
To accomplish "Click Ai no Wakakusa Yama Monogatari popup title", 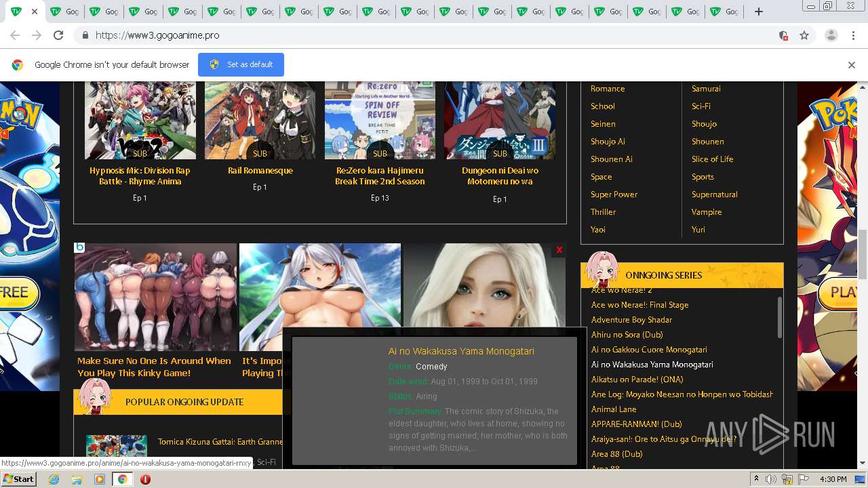I will click(461, 351).
